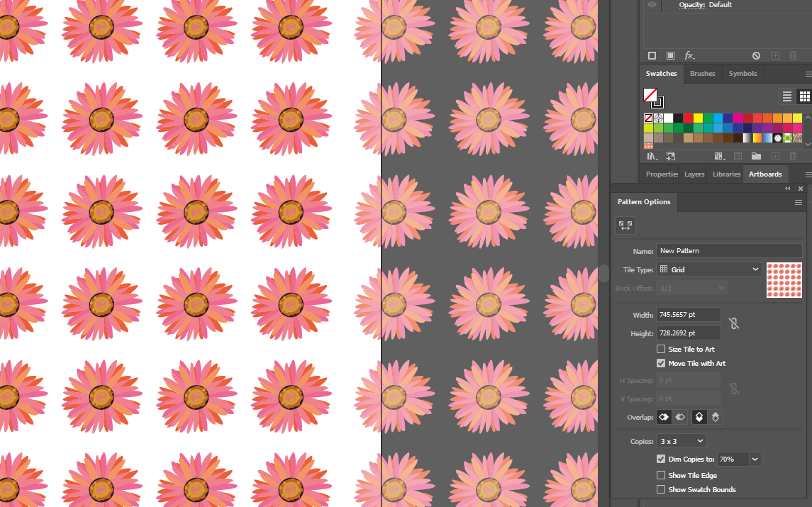
Task: Click the Width value field
Action: pyautogui.click(x=688, y=314)
